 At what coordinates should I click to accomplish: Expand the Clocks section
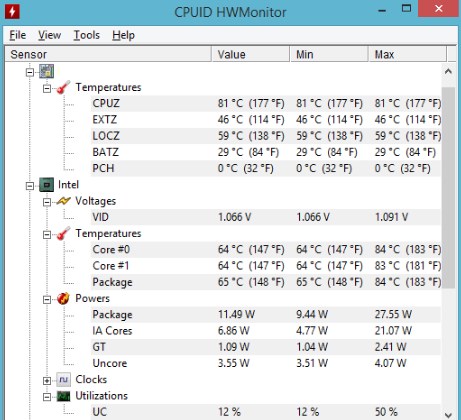(47, 380)
